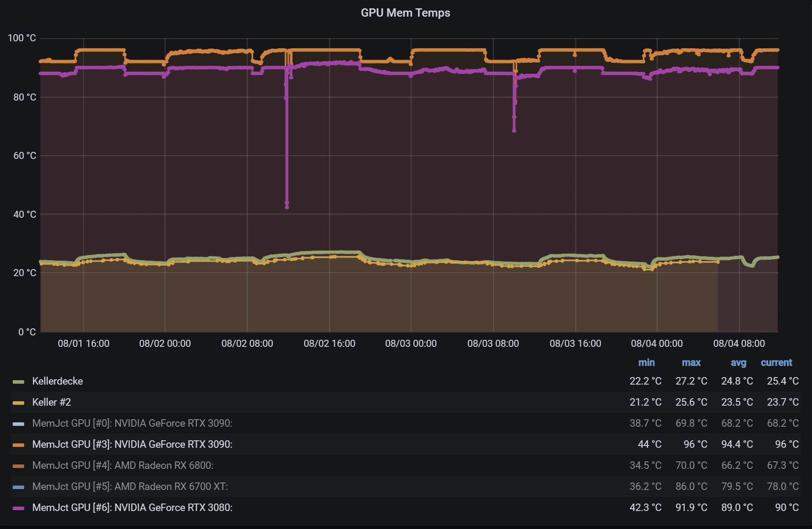Click the GPU [#6] min value 42.3 °C
This screenshot has height=529, width=812.
coord(645,507)
